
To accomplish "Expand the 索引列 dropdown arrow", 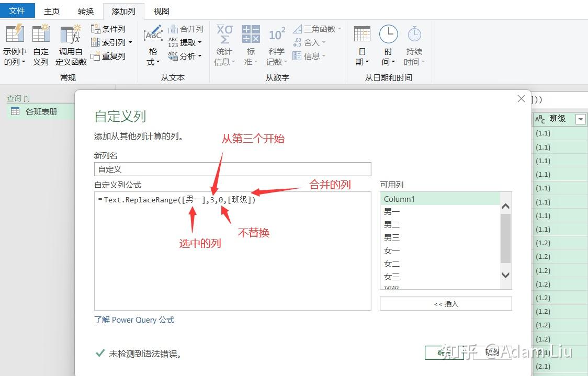I will click(130, 43).
